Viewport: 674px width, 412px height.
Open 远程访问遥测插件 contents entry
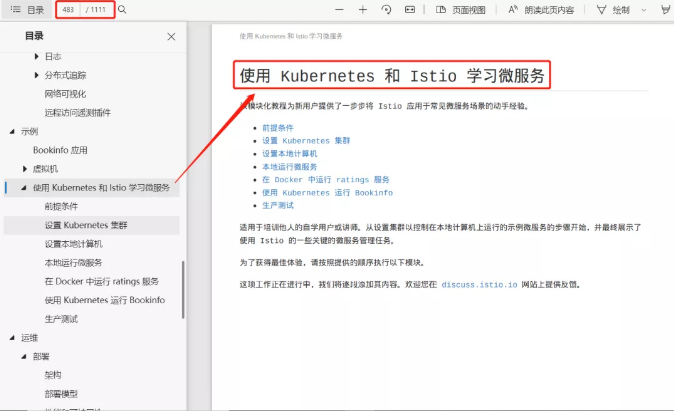pyautogui.click(x=78, y=113)
